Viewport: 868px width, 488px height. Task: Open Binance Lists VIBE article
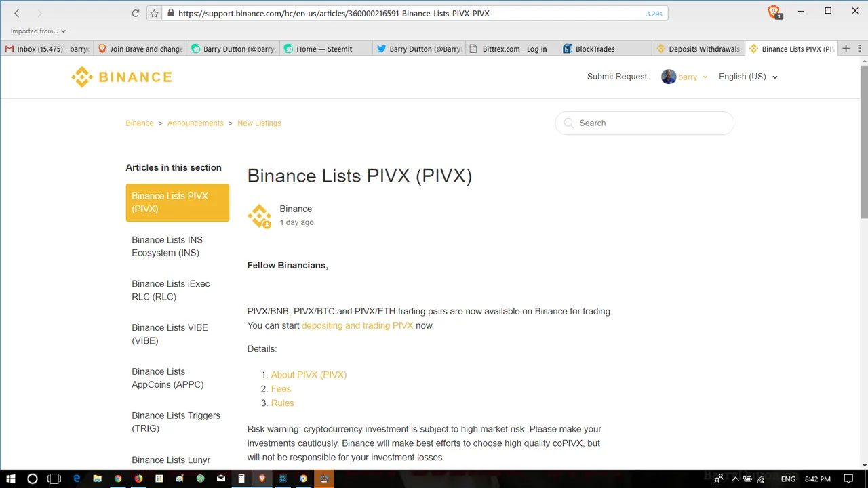170,334
